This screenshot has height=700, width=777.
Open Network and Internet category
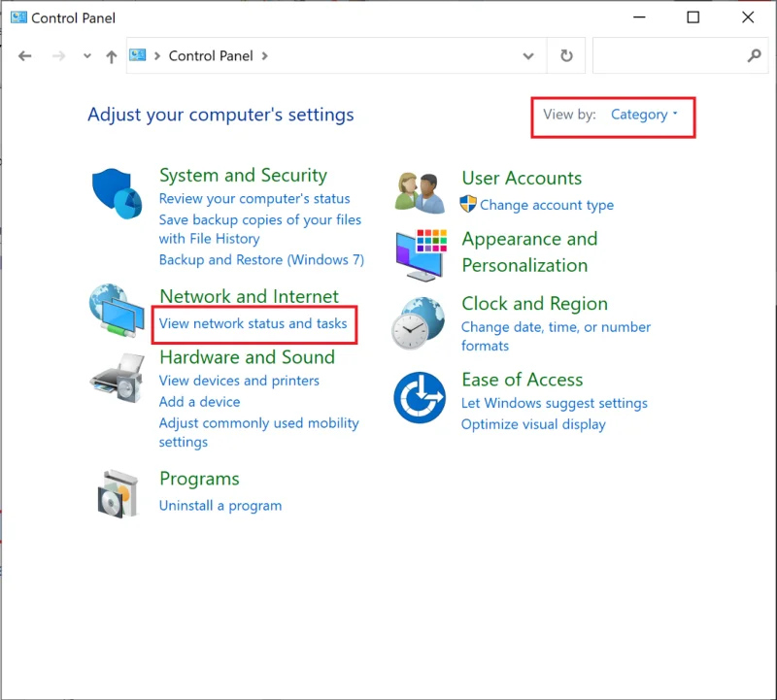249,296
